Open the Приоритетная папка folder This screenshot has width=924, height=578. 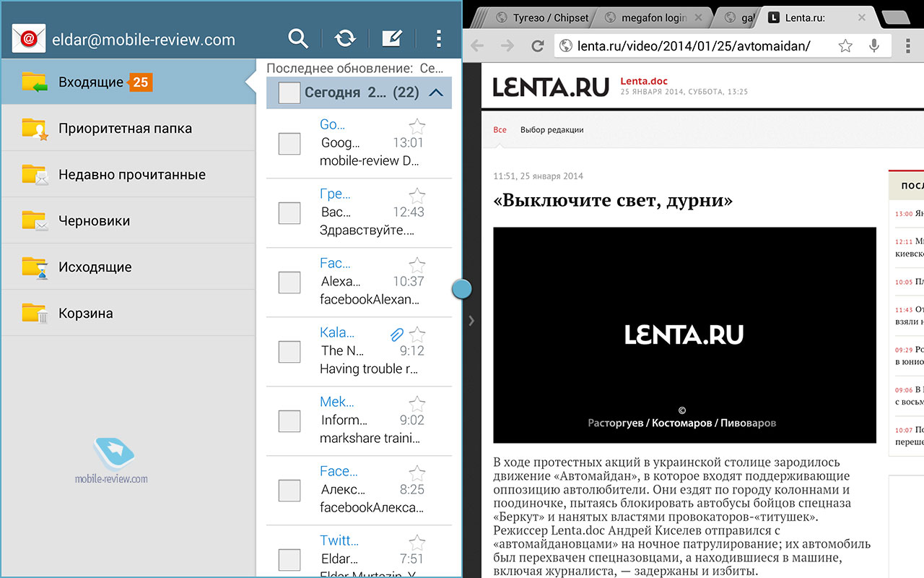coord(128,129)
